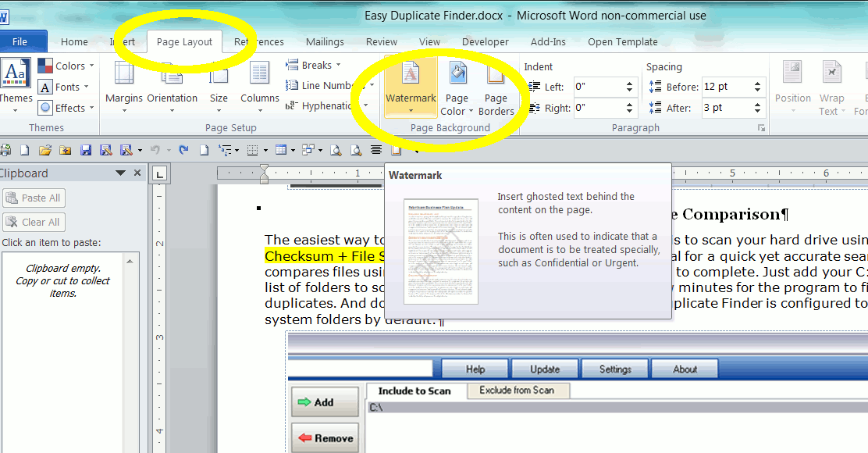Increase Spacing Before with up arrow
868x453 pixels.
coord(757,83)
